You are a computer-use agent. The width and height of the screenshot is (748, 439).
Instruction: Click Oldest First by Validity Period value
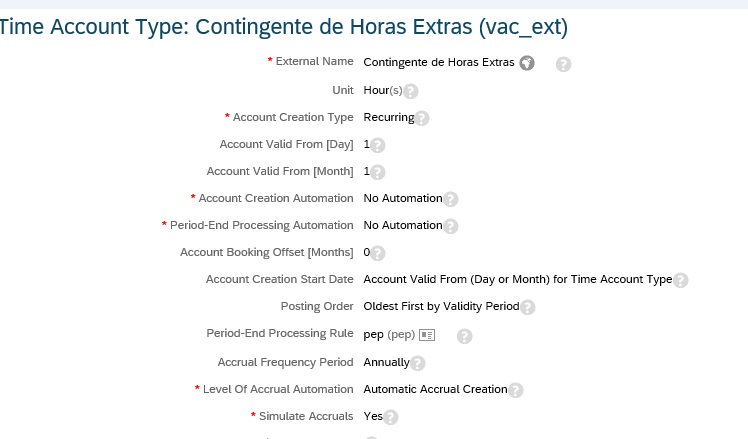pos(441,306)
